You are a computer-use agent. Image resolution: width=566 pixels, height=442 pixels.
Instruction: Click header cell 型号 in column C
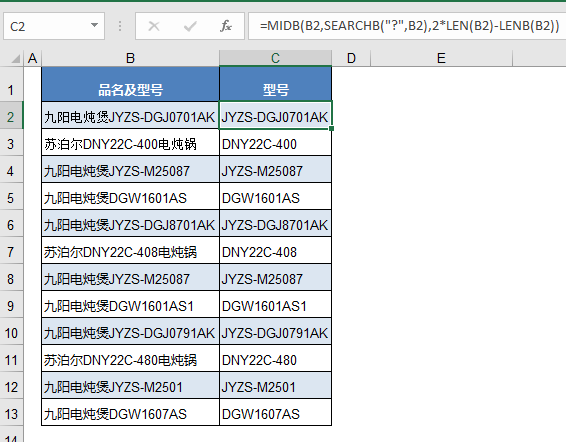[275, 84]
